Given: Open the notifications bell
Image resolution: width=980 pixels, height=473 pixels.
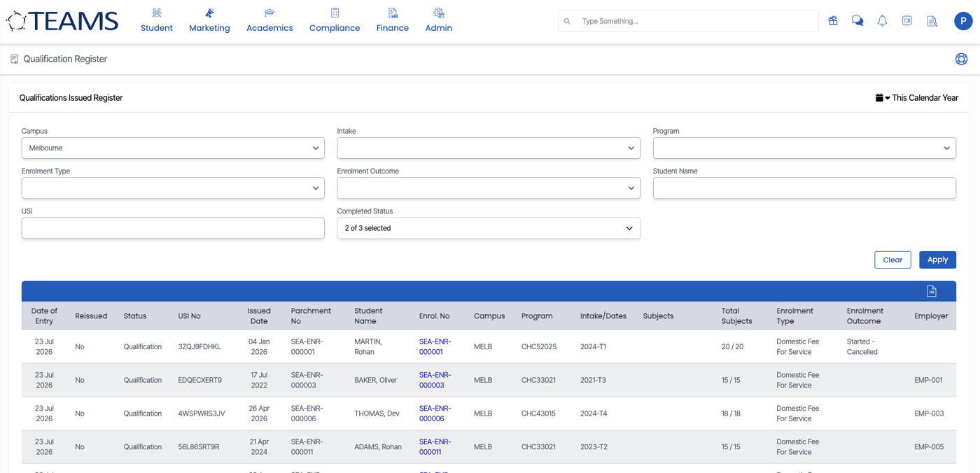Looking at the screenshot, I should [x=882, y=21].
